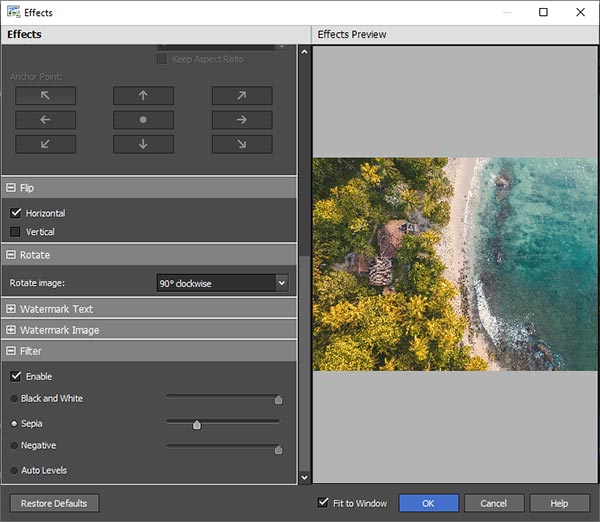Choose the bottom-left anchor point arrow
Screen dimensions: 600x522
pos(45,144)
